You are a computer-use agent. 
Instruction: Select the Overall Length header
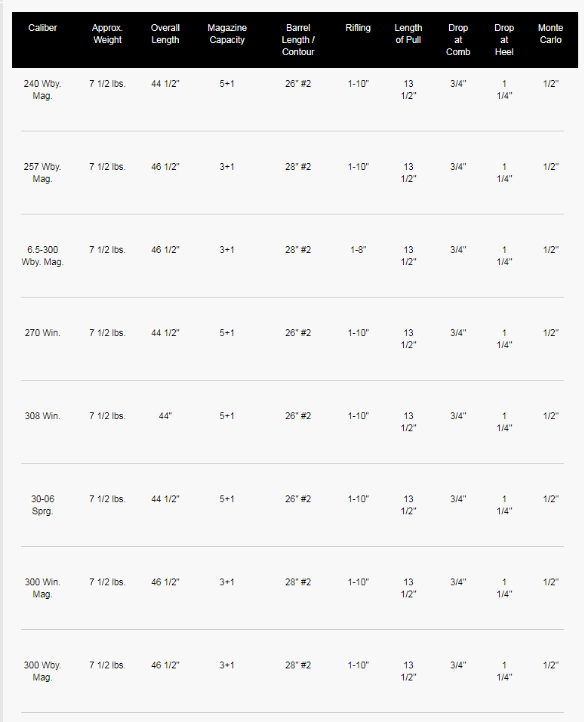[x=165, y=34]
